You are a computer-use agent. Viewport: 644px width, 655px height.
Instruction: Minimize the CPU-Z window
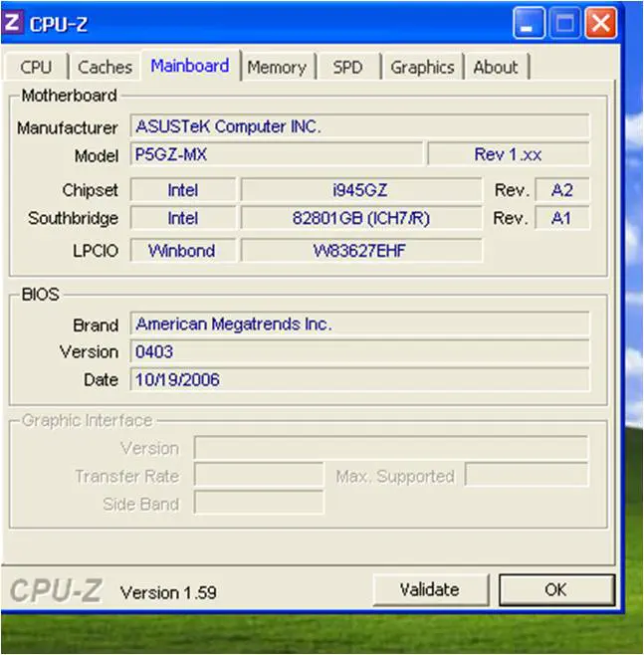point(529,23)
